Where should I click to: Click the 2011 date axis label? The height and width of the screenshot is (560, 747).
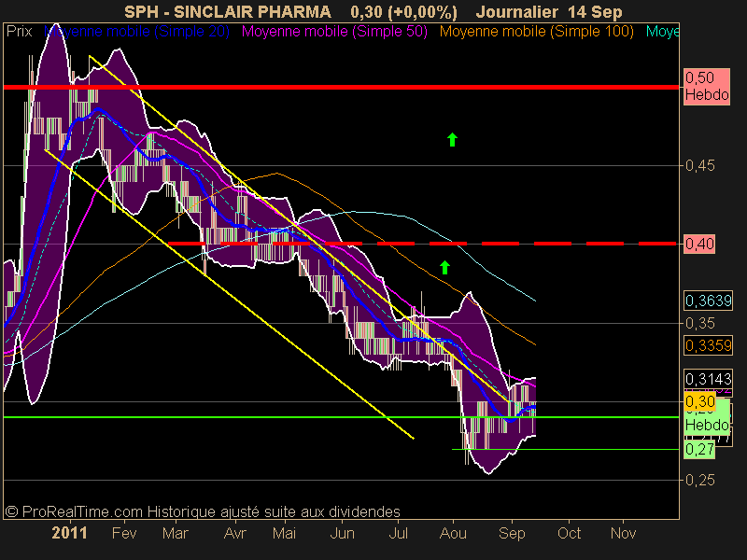tap(69, 533)
